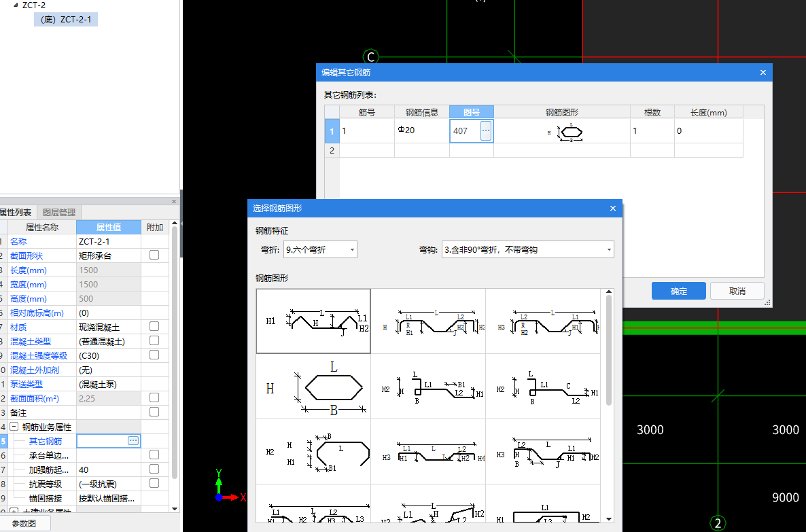Close the 编辑其它钢筋 dialog
Screen dimensions: 806x532
763,73
